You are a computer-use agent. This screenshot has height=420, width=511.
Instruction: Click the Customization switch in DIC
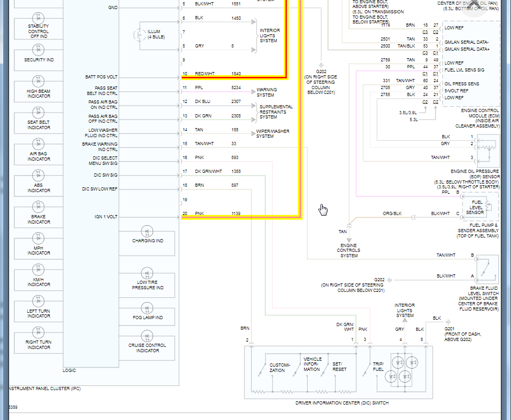click(x=262, y=369)
